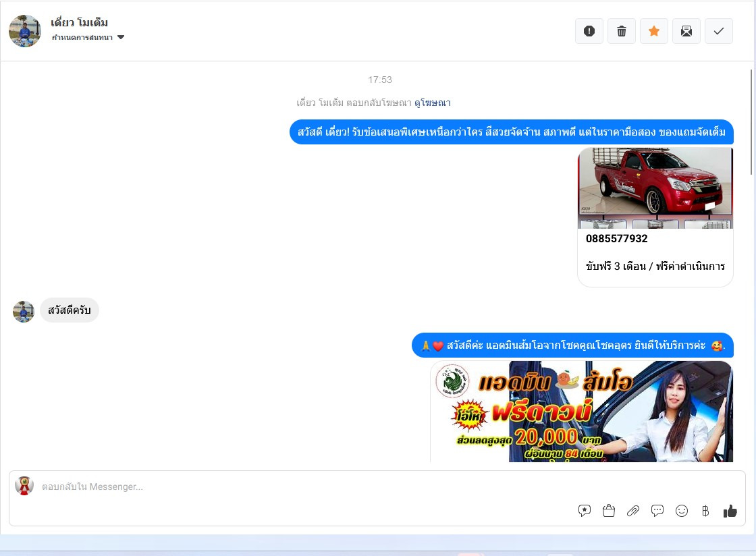The width and height of the screenshot is (756, 556).
Task: Click the ตอบกลับใน Messenger reply field
Action: pyautogui.click(x=377, y=486)
